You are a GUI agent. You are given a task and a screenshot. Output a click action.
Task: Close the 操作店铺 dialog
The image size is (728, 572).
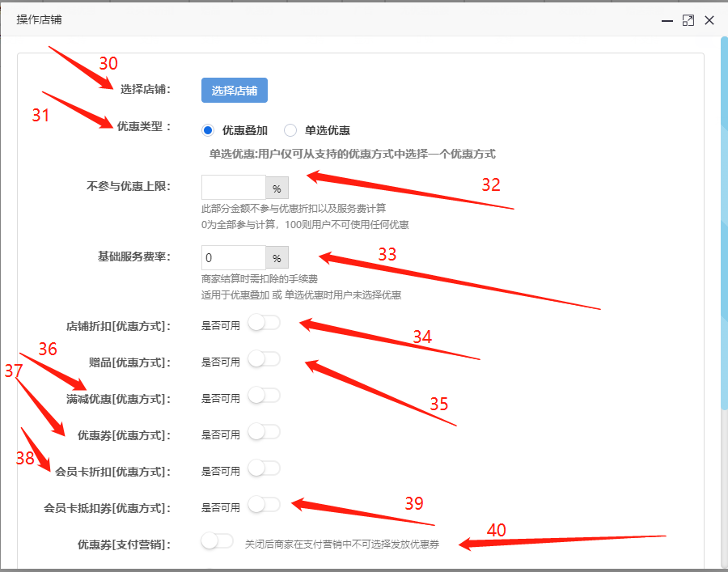coord(709,20)
